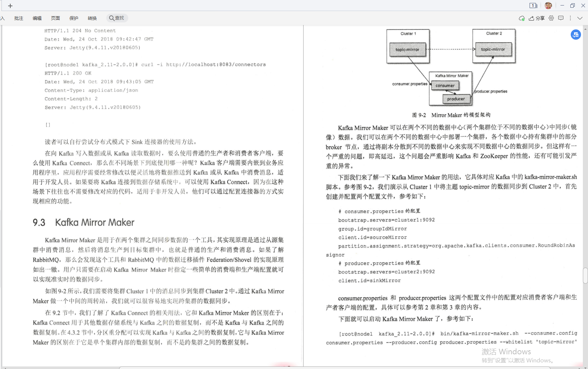Image resolution: width=588 pixels, height=369 pixels.
Task: Click the "producer" box in Kafka Mirror Maker diagram
Action: 456,99
